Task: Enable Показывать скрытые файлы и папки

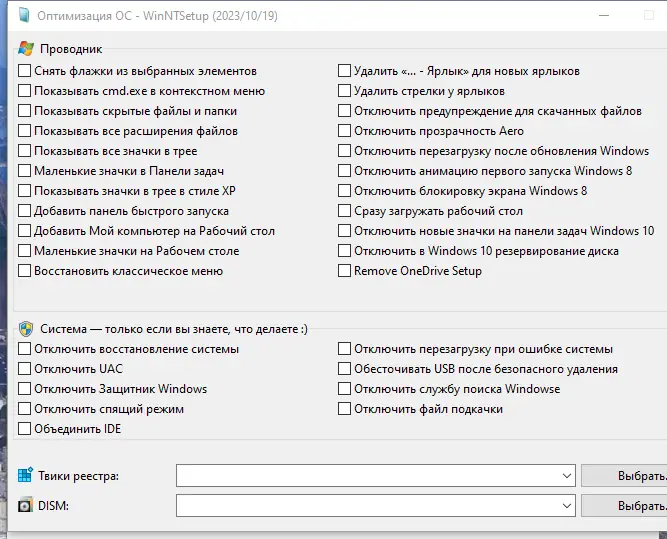Action: 25,111
